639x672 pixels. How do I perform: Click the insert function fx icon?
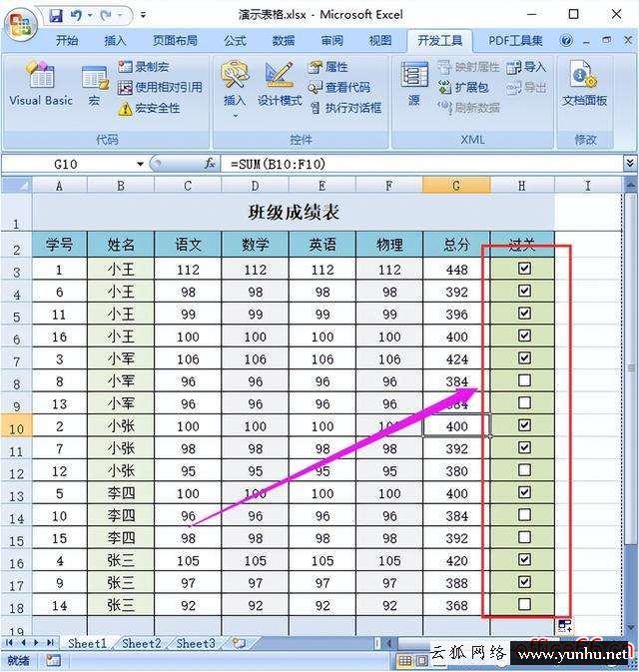(x=209, y=164)
